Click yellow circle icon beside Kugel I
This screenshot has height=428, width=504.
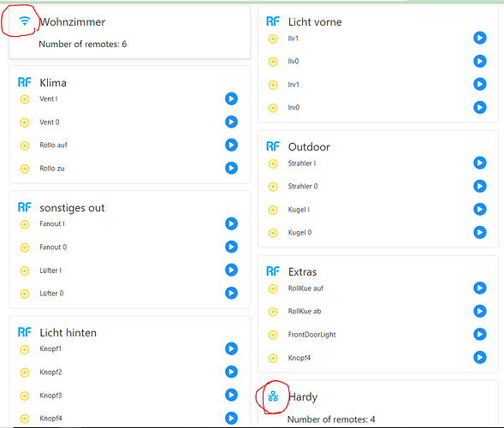pyautogui.click(x=273, y=210)
